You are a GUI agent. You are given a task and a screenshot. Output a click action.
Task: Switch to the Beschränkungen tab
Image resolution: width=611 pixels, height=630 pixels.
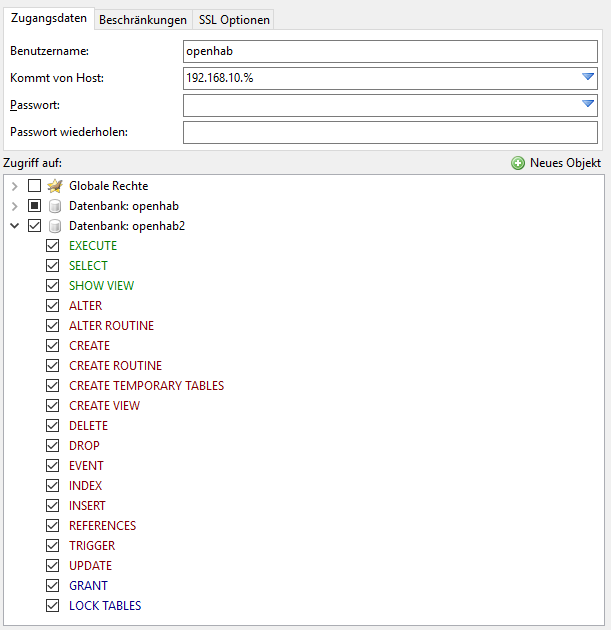[143, 20]
